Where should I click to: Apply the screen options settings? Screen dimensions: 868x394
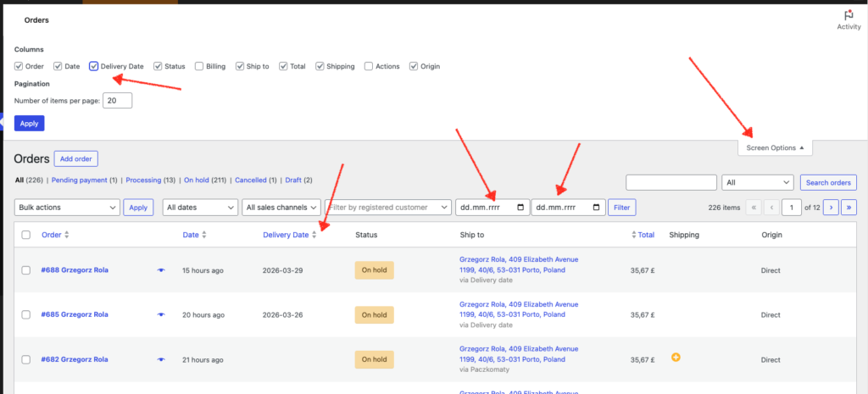click(x=30, y=124)
